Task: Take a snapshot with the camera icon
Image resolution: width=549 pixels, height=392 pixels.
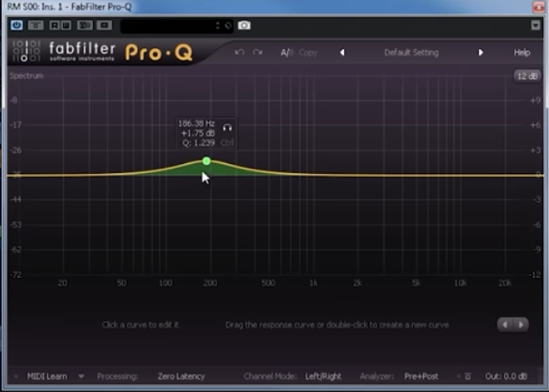Action: [244, 26]
